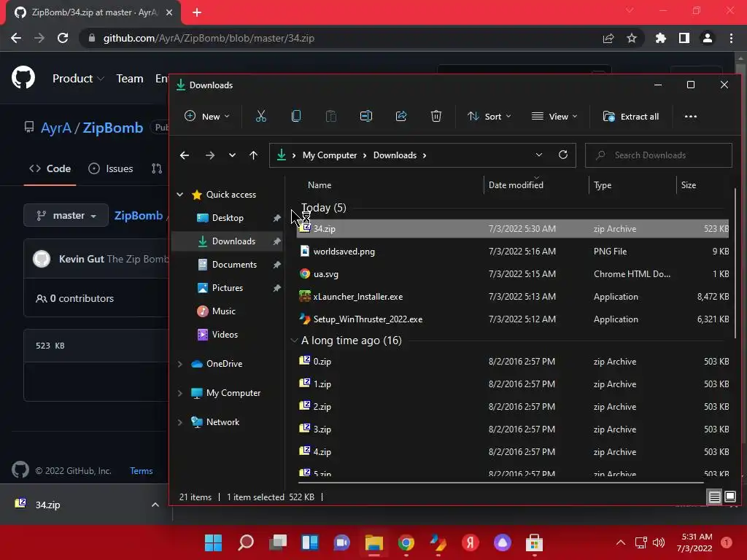747x560 pixels.
Task: Open the See more three-dots menu
Action: tap(690, 116)
